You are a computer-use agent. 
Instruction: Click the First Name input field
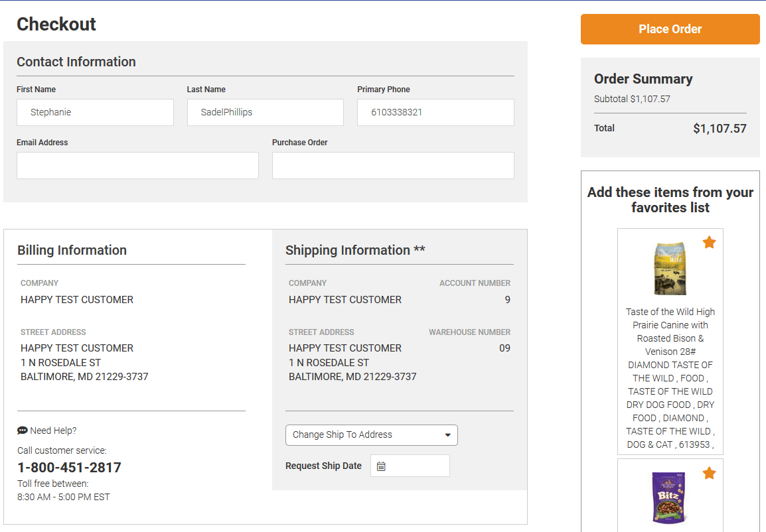[95, 113]
